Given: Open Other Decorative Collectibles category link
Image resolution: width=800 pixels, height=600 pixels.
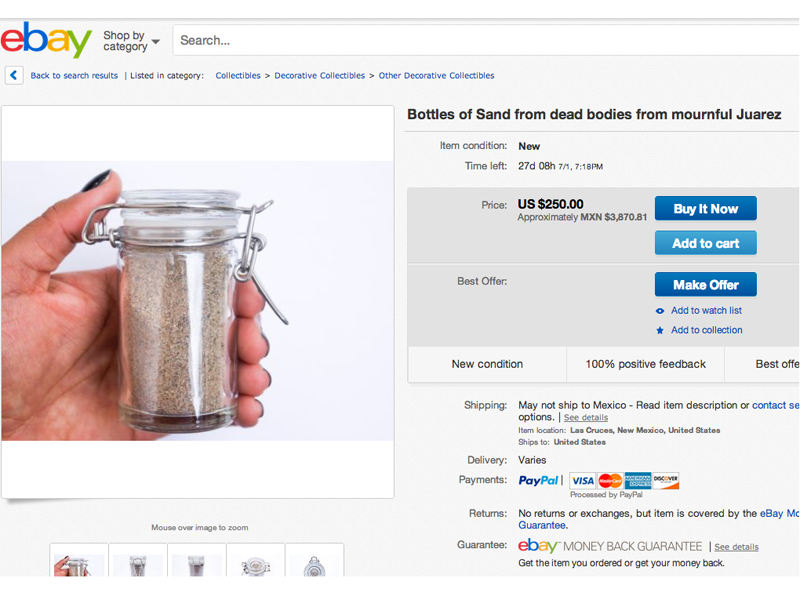Looking at the screenshot, I should 436,76.
